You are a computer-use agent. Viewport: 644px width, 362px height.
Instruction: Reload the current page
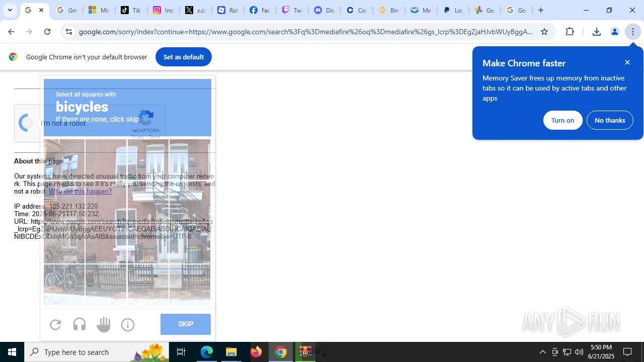[47, 32]
